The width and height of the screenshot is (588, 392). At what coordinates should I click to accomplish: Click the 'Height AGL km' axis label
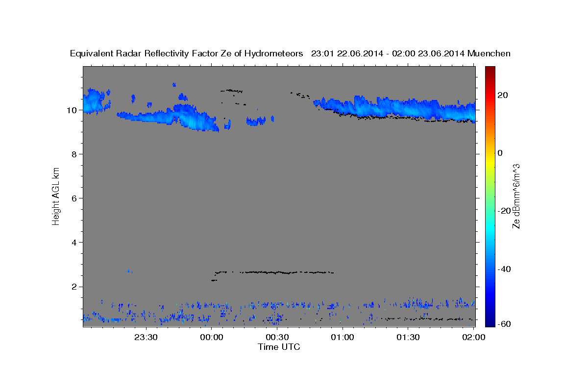(56, 196)
